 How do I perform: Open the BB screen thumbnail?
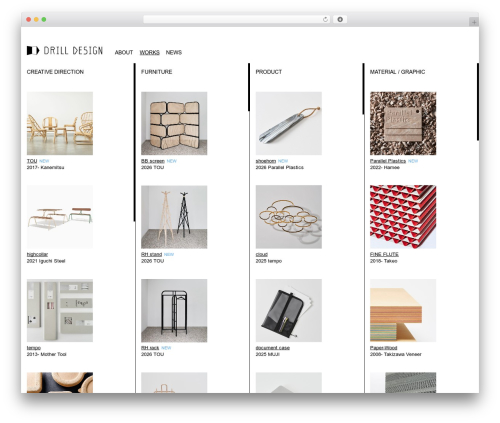174,123
